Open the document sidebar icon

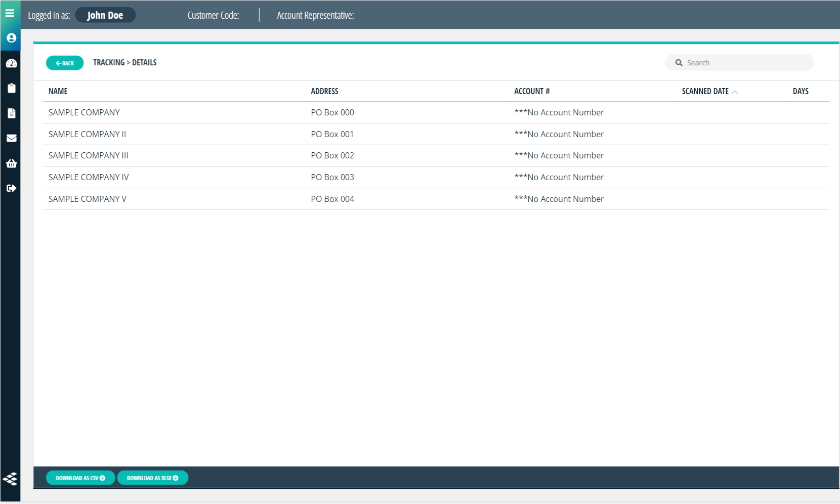click(11, 113)
